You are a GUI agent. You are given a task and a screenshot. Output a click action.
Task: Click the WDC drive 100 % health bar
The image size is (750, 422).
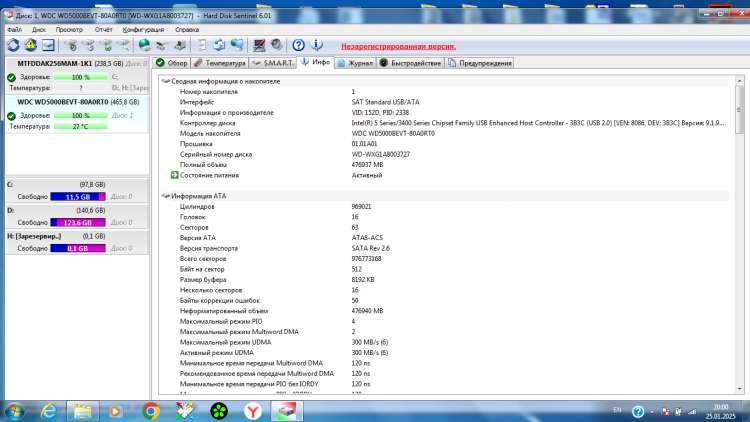[x=80, y=116]
